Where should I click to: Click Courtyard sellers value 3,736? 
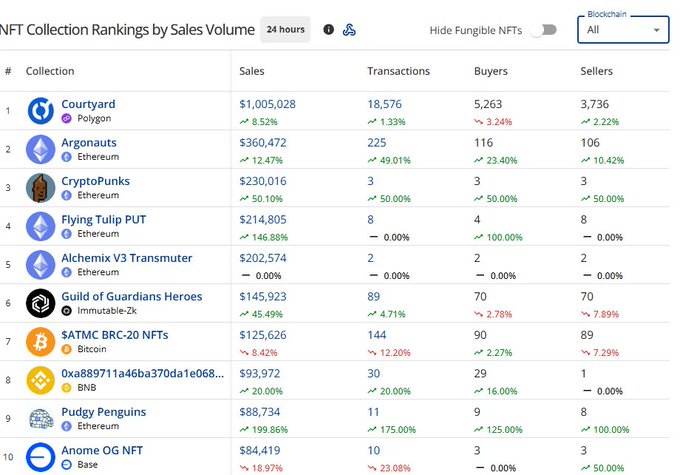(x=595, y=104)
